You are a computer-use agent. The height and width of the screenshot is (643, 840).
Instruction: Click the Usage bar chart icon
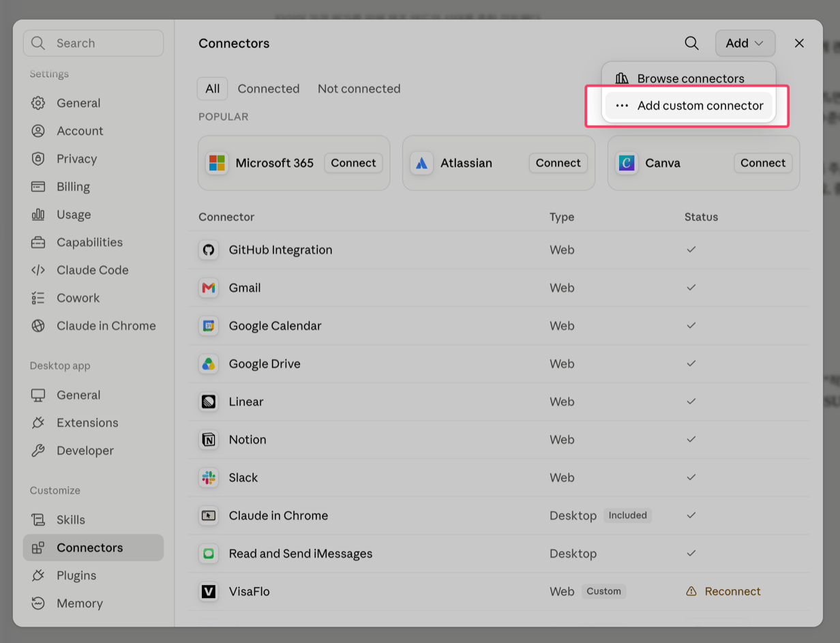point(38,215)
